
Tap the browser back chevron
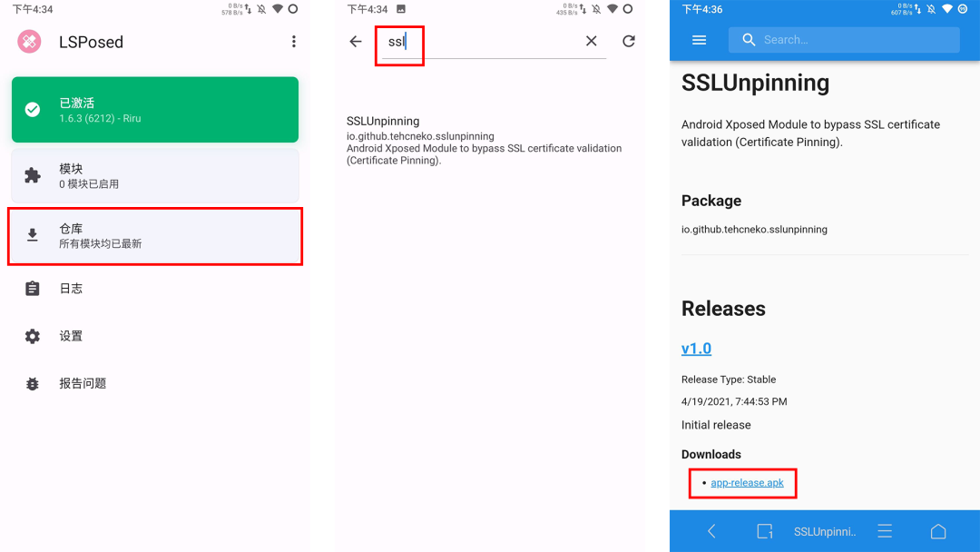coord(711,531)
